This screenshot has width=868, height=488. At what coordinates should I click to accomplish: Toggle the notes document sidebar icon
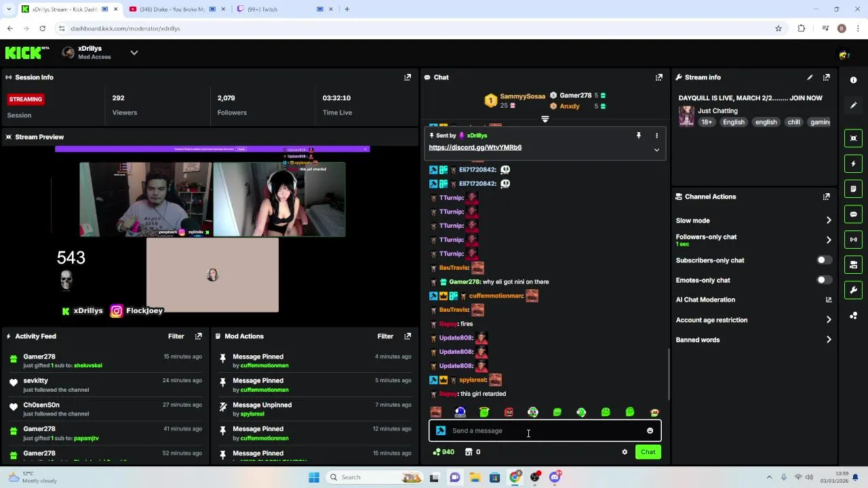pyautogui.click(x=853, y=188)
